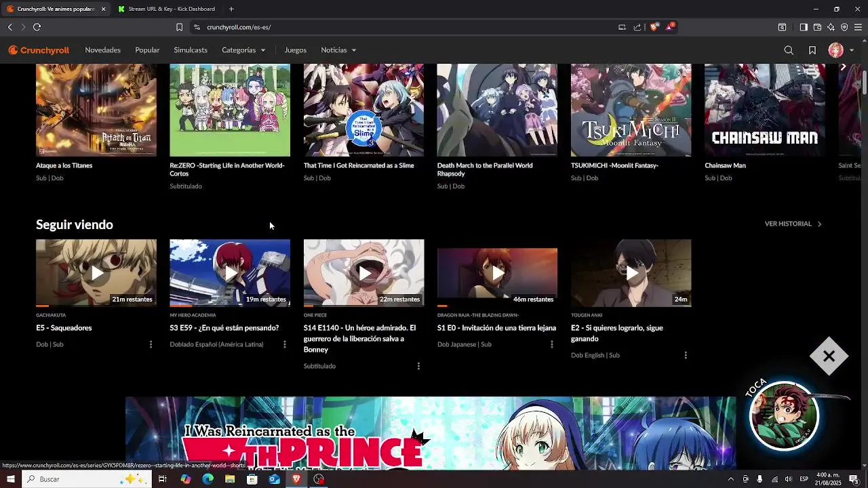
Task: Play One Piece E1140 episode
Action: [363, 273]
